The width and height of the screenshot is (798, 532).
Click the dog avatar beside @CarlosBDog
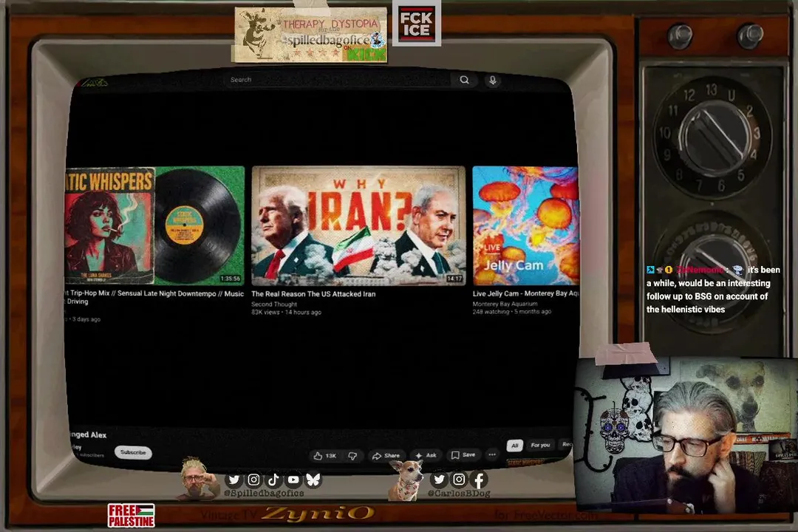click(x=406, y=480)
